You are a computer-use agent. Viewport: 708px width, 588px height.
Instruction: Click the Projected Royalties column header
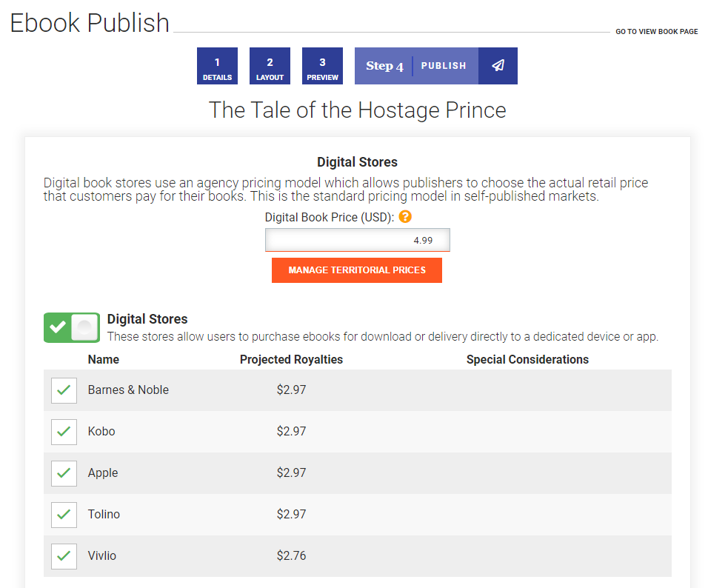click(x=291, y=359)
